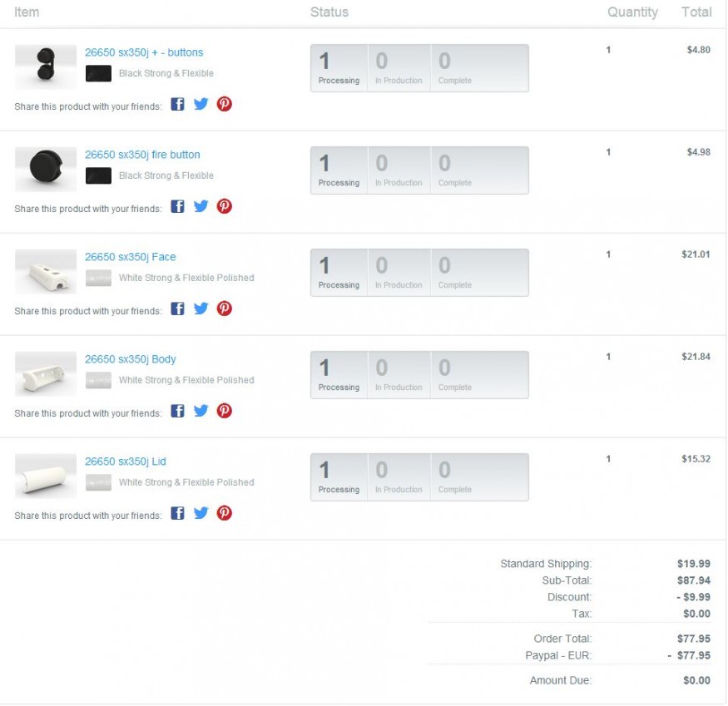The width and height of the screenshot is (728, 706).
Task: Click the white material swatch for sx350j Face
Action: click(98, 278)
